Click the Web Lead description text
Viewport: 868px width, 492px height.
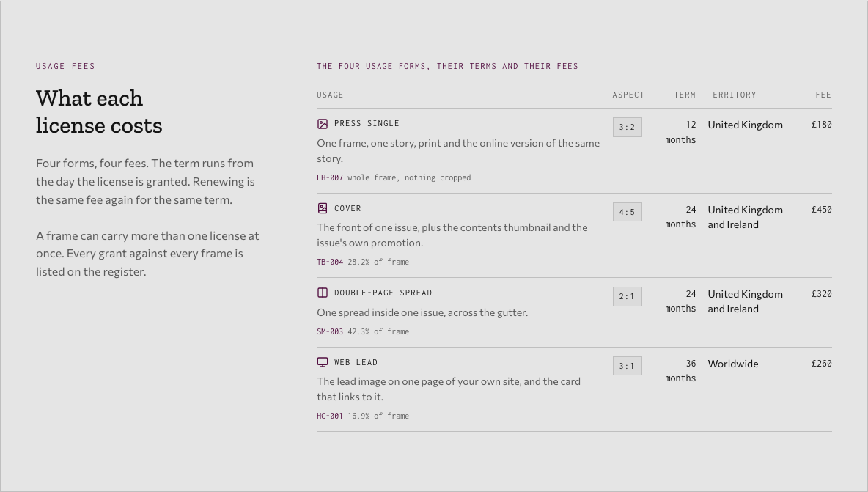[x=449, y=389]
